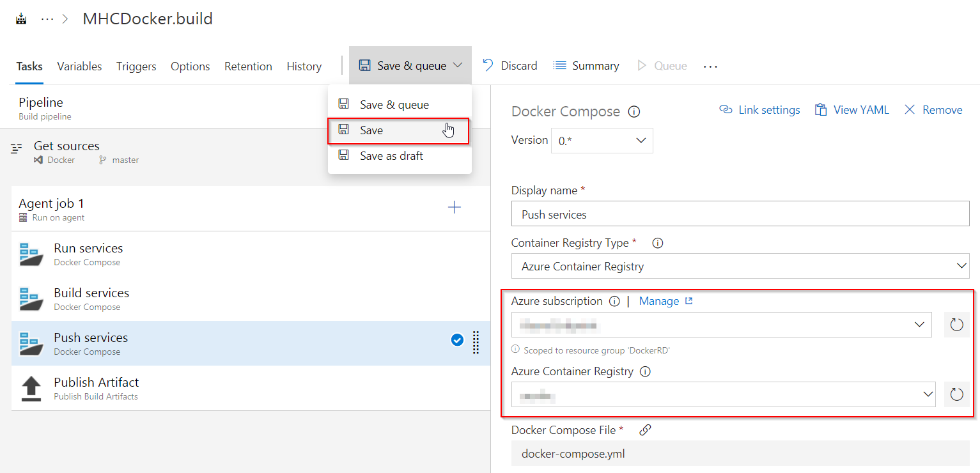This screenshot has height=473, width=980.
Task: Click the floppy icon beside Save as draft
Action: click(343, 155)
